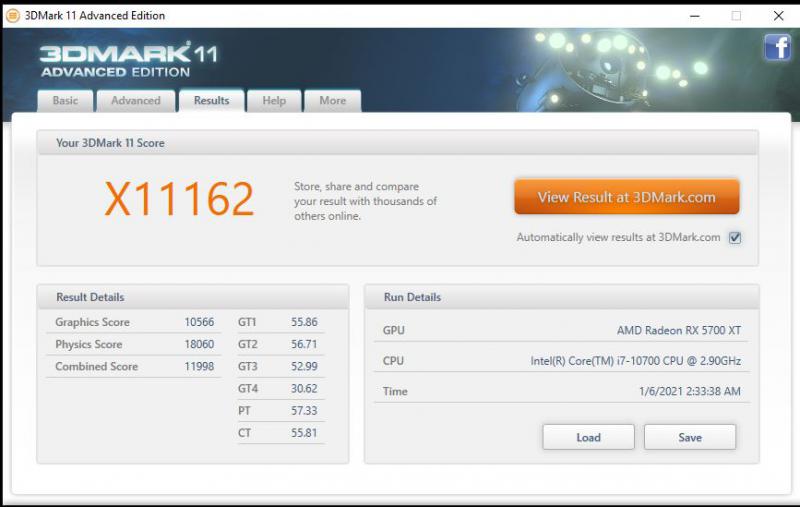Click the Load button

pyautogui.click(x=588, y=438)
